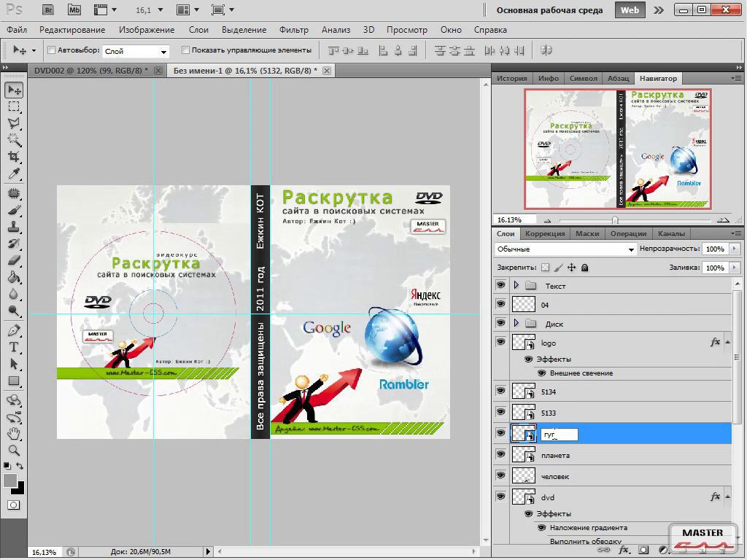This screenshot has height=560, width=747.
Task: Check Показать управляющие элементы option
Action: click(x=185, y=50)
